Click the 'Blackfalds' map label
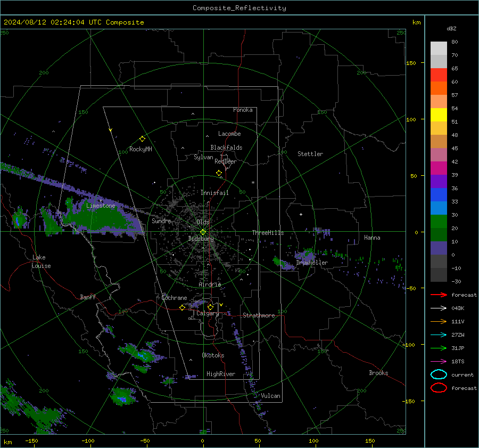Screen dimensions: 479x448 tap(226, 148)
